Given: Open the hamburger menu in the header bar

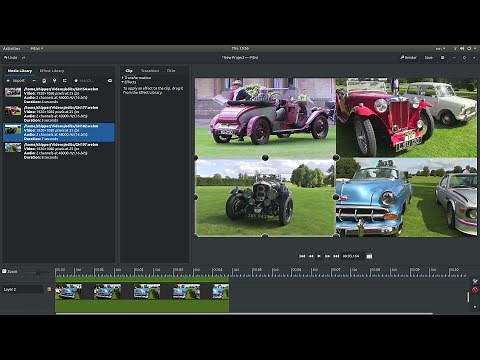Looking at the screenshot, I should coord(443,58).
